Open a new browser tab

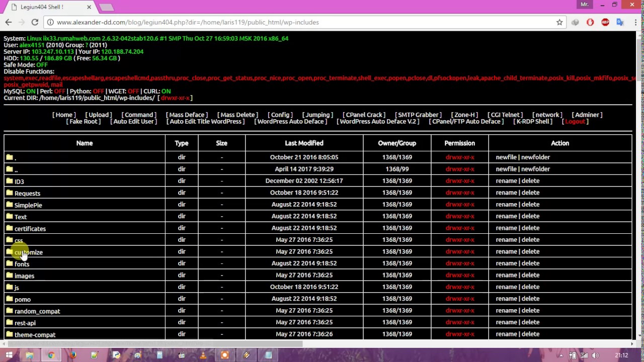[x=106, y=7]
